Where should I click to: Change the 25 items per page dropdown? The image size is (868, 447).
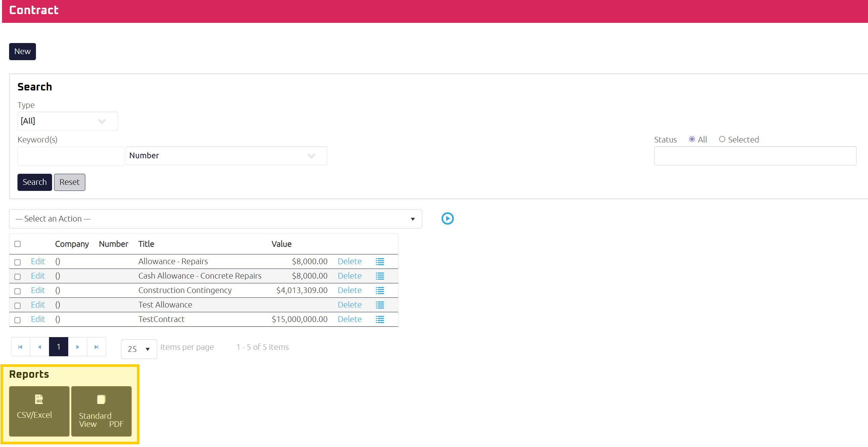point(139,349)
